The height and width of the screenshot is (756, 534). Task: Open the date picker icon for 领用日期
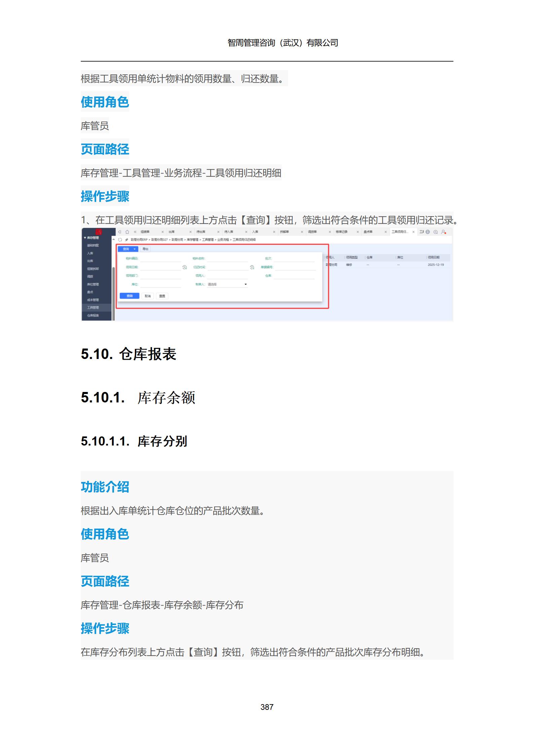[184, 267]
